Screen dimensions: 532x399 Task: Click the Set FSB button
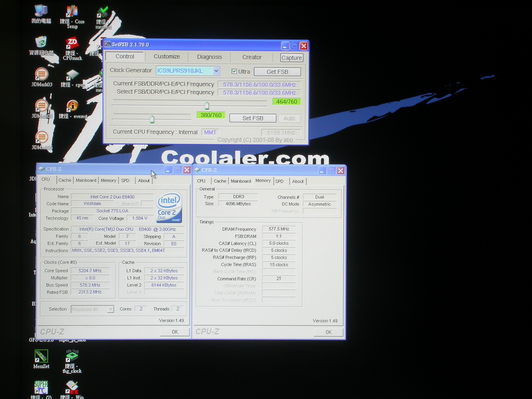(253, 118)
